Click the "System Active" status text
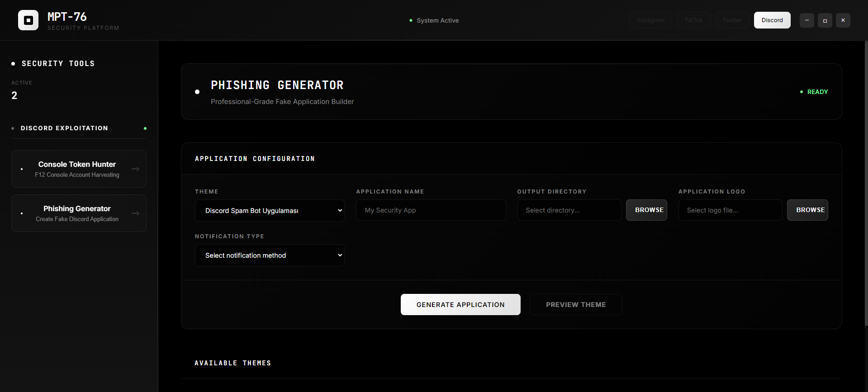Viewport: 868px width, 392px height. tap(437, 20)
